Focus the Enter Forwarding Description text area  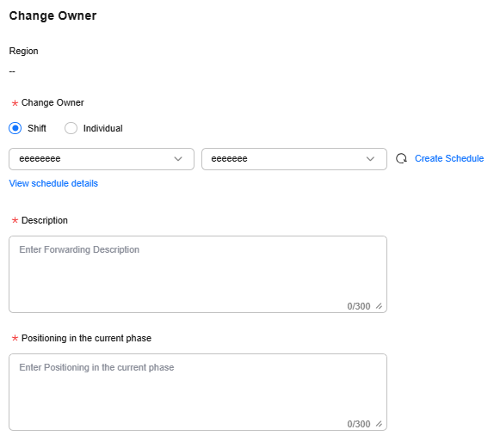pyautogui.click(x=198, y=274)
